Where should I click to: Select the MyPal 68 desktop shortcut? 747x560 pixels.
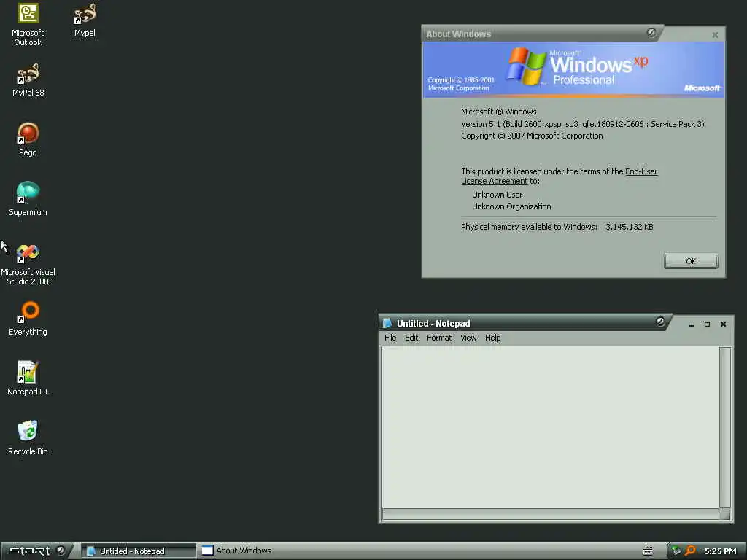[28, 79]
